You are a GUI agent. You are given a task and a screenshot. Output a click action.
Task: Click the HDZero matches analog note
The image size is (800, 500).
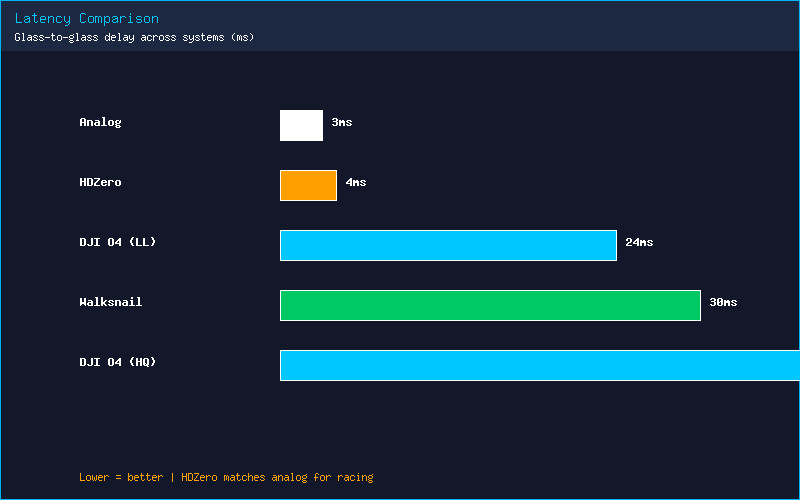click(278, 478)
